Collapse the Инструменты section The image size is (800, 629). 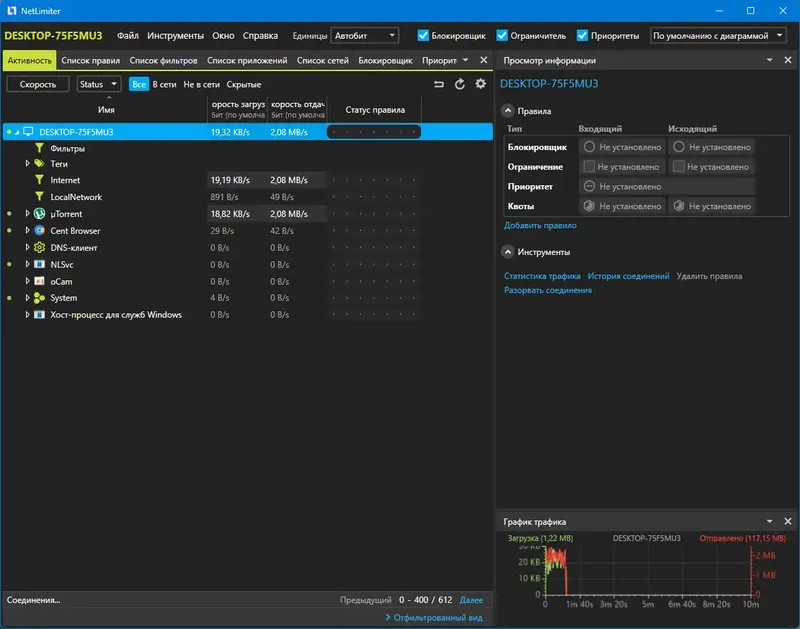(x=508, y=252)
